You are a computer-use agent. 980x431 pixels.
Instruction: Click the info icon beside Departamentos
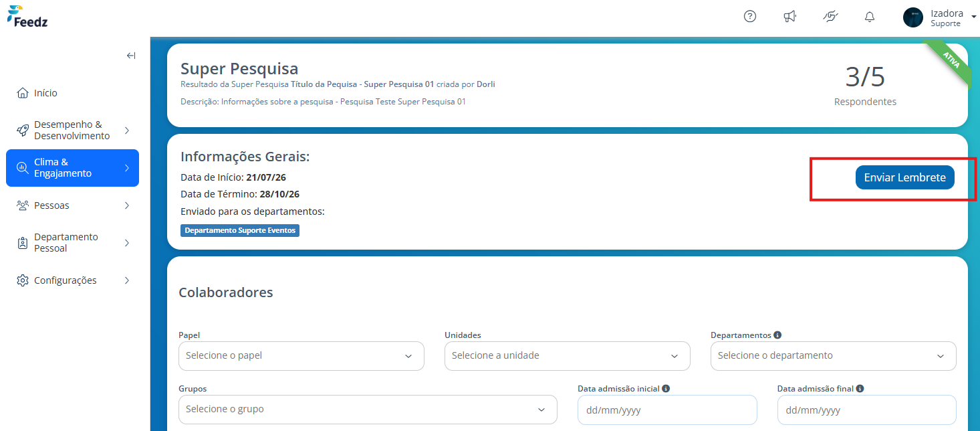(x=778, y=335)
